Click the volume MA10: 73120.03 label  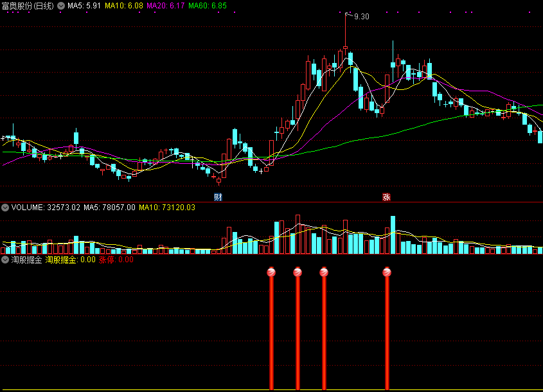coord(167,208)
